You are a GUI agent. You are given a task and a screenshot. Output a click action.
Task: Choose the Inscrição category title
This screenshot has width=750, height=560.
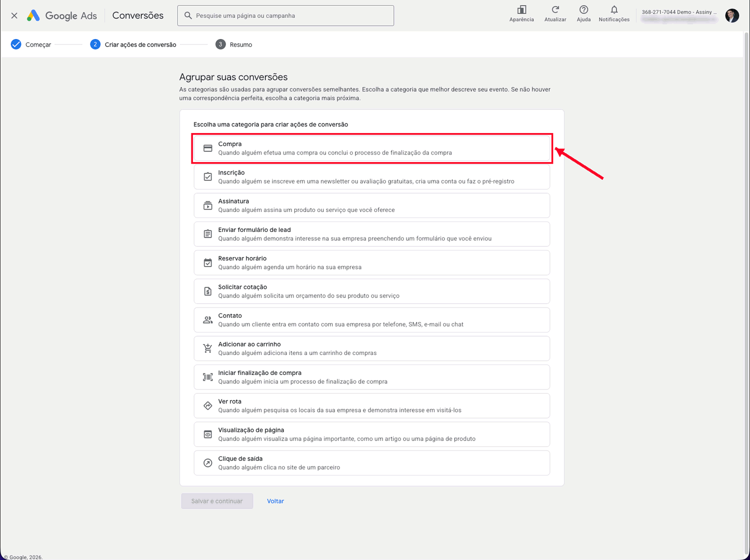231,172
